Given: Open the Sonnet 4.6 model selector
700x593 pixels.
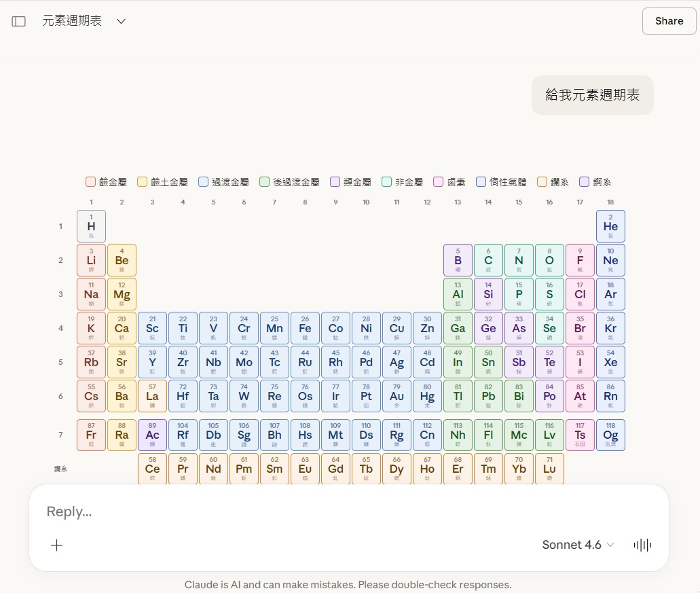Looking at the screenshot, I should [x=578, y=545].
